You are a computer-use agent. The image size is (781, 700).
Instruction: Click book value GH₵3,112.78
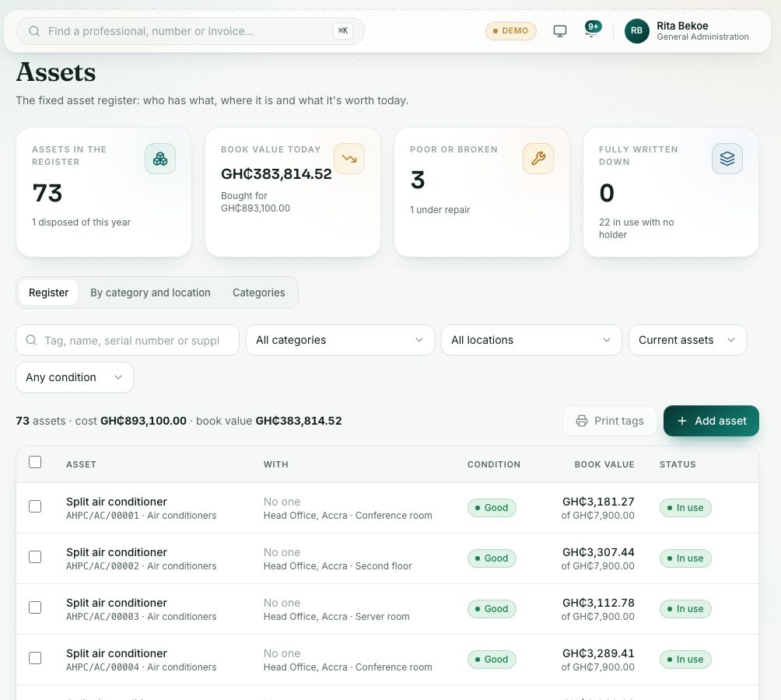(598, 603)
